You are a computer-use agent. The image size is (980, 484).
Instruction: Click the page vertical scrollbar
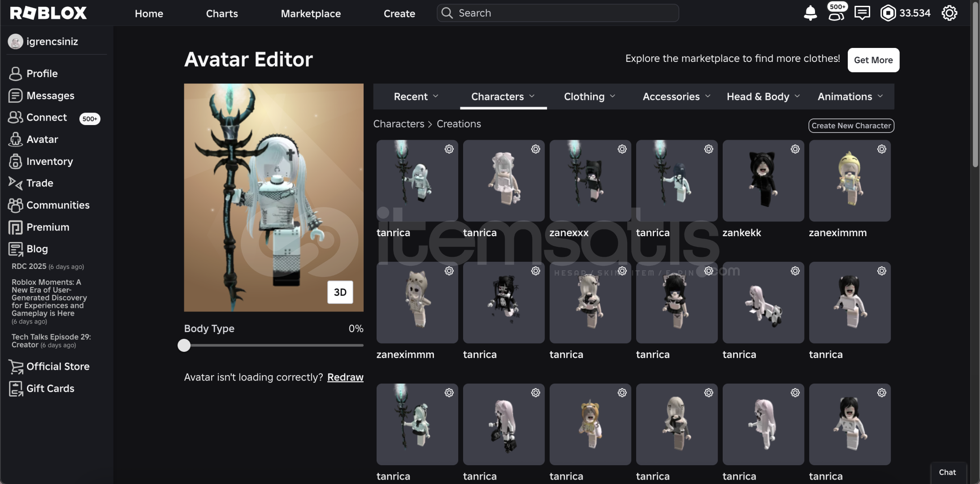[975, 85]
